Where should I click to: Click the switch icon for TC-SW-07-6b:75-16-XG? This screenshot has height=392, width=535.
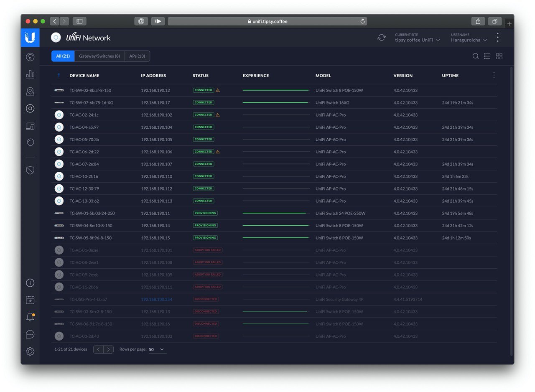coord(59,102)
